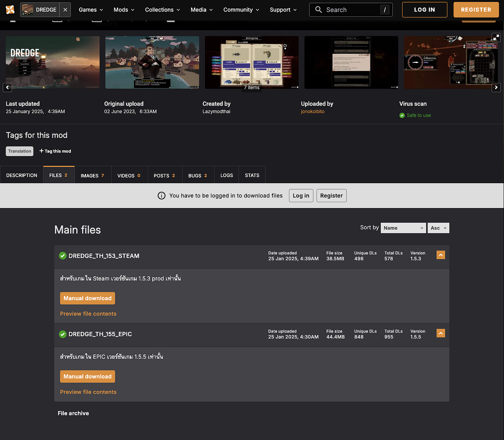The image size is (504, 440).
Task: Manual download DREDGE_TH_153_STEAM file
Action: click(x=88, y=298)
